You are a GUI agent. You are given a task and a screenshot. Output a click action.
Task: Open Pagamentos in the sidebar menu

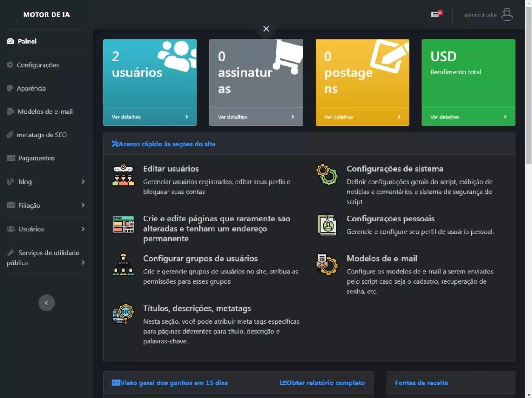tap(36, 158)
